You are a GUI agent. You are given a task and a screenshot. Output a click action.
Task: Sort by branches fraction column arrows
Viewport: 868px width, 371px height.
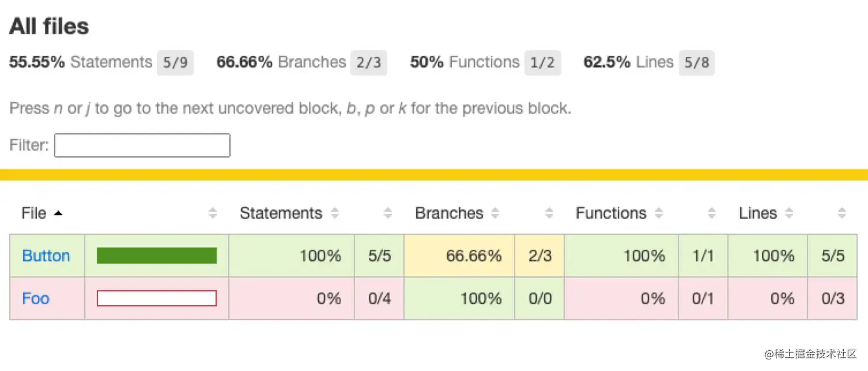[549, 213]
